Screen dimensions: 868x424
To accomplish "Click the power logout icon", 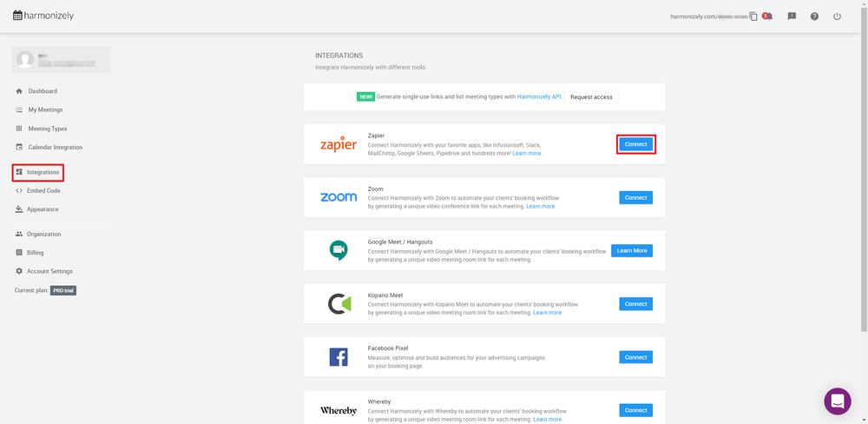I will 837,17.
